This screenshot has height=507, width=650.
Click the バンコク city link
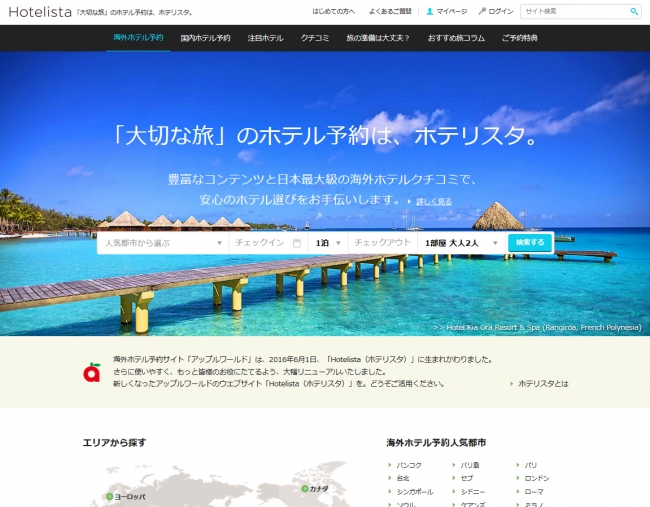tap(409, 465)
